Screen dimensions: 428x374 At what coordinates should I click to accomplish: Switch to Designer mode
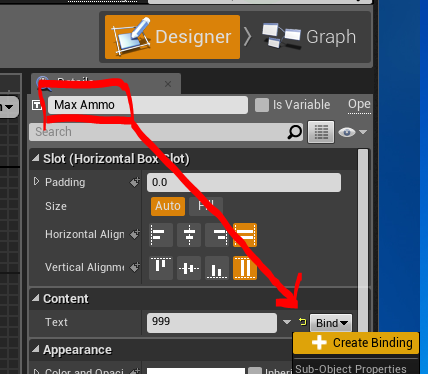172,37
